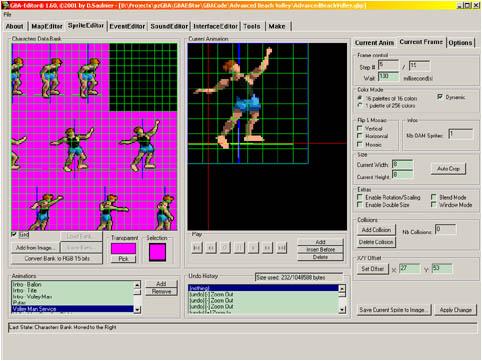Click Remove next to Animations list

(x=161, y=292)
